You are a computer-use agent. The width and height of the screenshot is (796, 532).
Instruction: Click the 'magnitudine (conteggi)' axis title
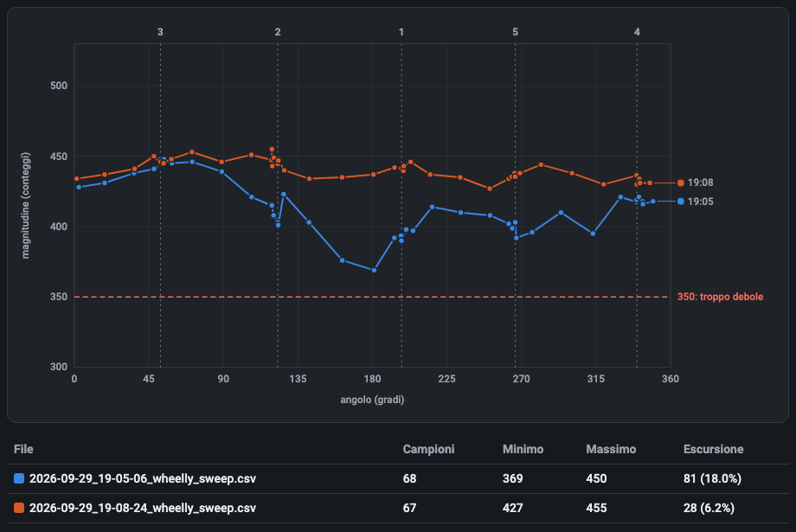26,206
